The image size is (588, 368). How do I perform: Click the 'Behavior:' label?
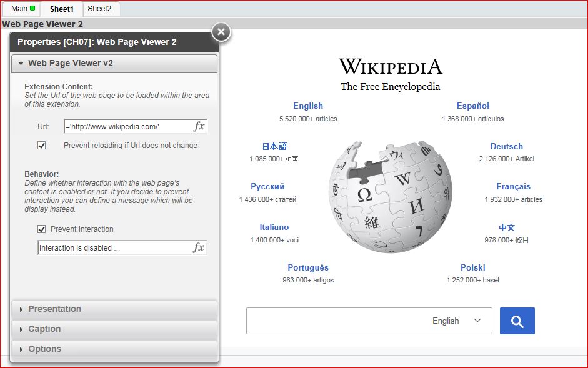click(x=42, y=174)
